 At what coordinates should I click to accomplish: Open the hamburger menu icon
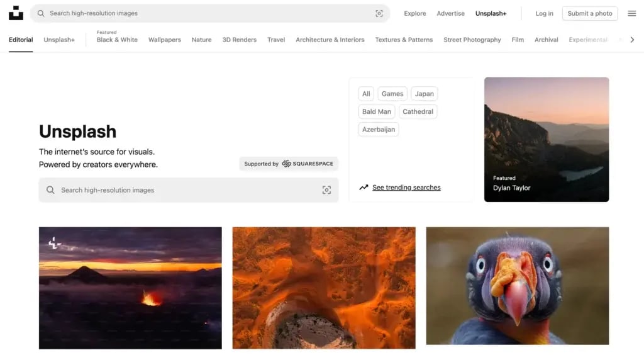tap(631, 13)
